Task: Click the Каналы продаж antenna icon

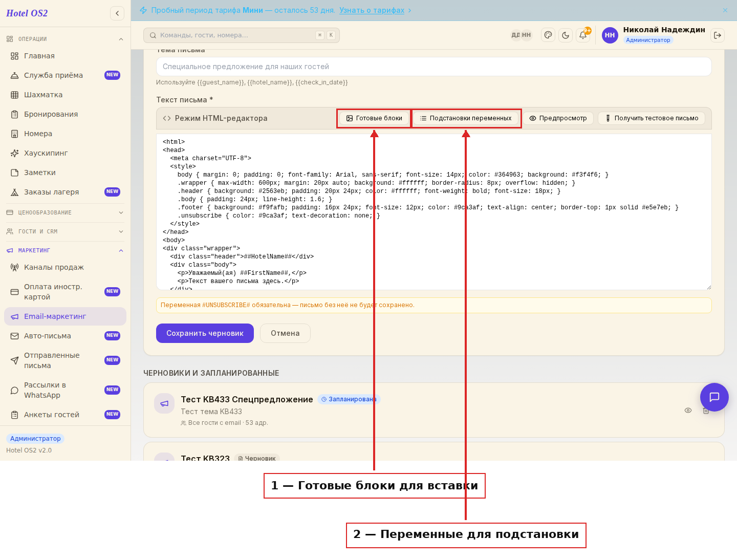Action: pyautogui.click(x=14, y=267)
